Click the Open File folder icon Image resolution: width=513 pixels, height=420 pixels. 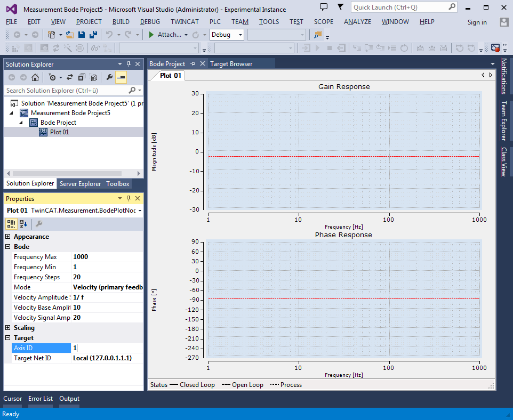pos(70,35)
